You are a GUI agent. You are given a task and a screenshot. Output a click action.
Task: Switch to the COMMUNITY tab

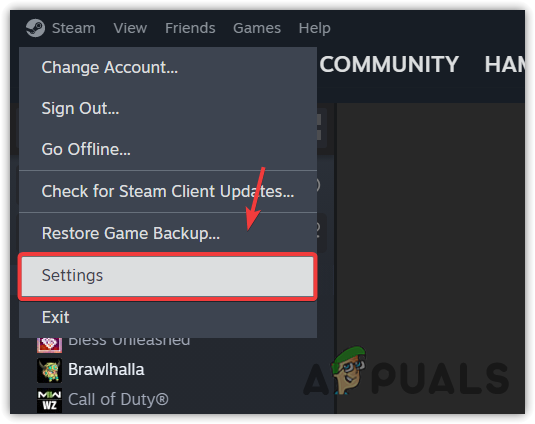coord(389,64)
